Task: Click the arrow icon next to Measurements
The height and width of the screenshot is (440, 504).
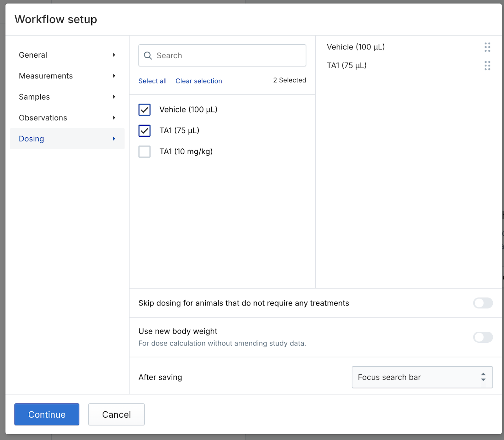Action: [114, 76]
